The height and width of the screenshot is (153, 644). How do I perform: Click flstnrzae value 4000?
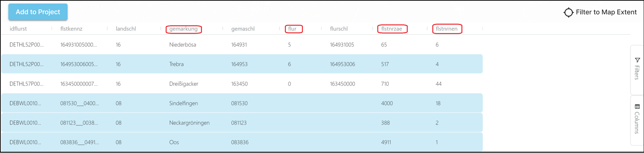pos(387,103)
